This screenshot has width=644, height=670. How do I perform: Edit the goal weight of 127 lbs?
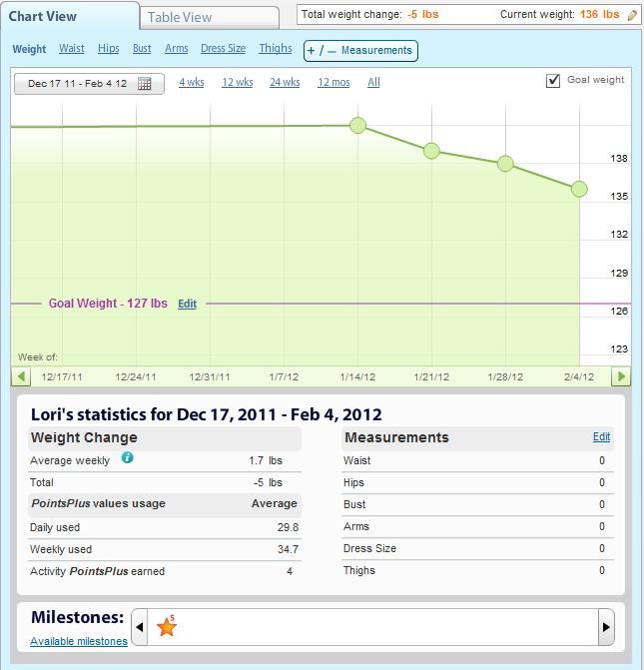[187, 304]
